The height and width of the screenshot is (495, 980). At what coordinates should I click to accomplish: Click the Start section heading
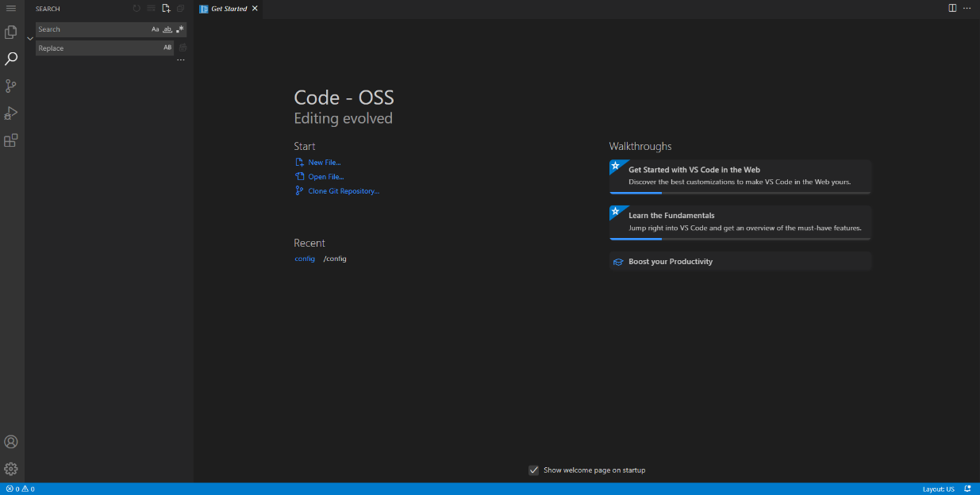(x=305, y=146)
